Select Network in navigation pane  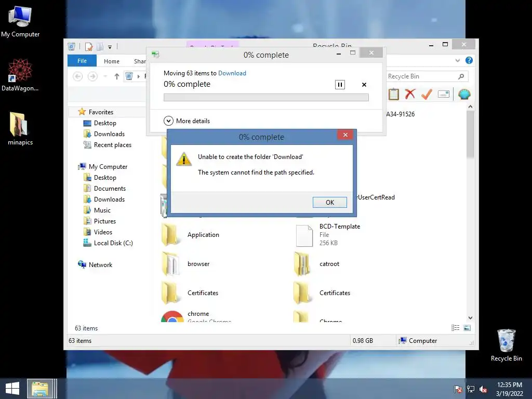tap(100, 264)
